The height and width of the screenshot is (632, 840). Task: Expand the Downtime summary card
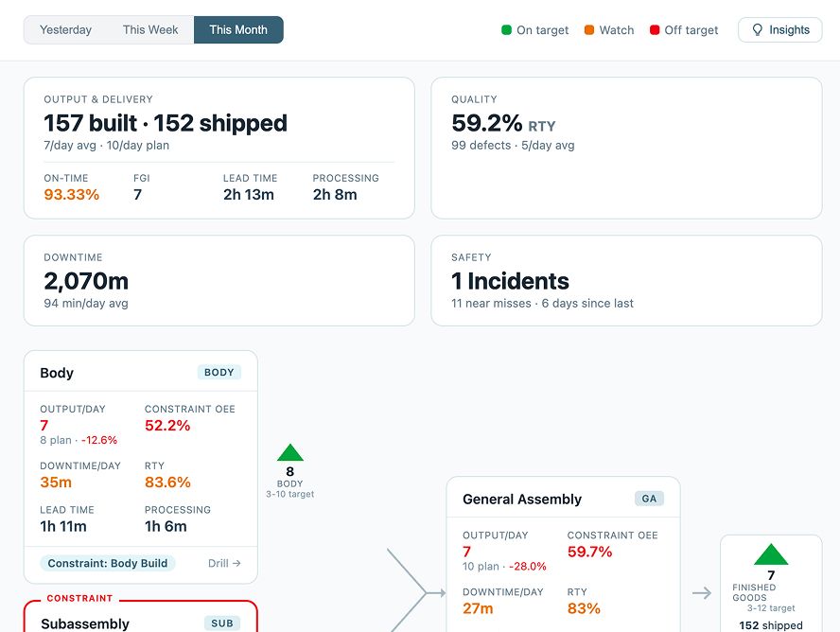(x=219, y=281)
